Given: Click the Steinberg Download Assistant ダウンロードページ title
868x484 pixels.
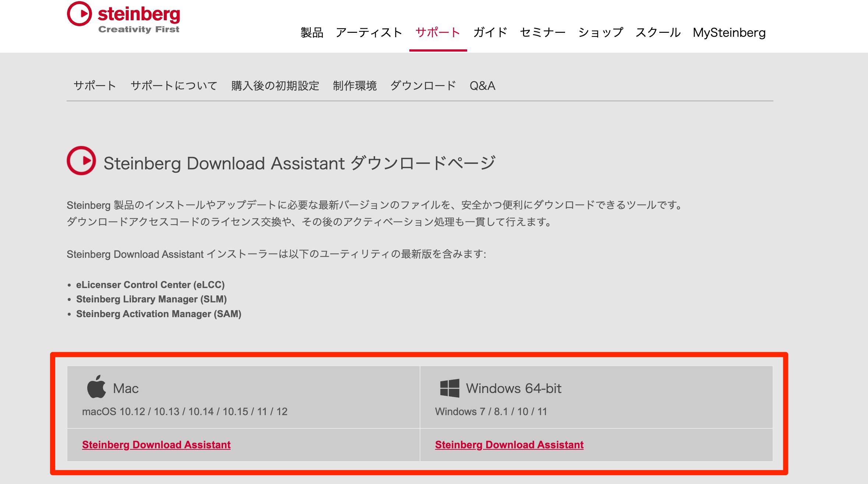Looking at the screenshot, I should [300, 163].
